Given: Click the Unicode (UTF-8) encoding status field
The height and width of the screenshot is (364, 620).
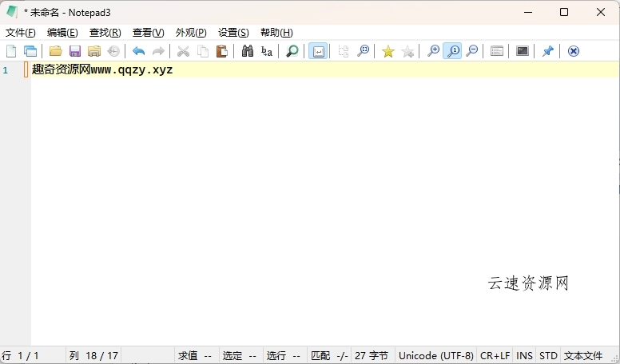Looking at the screenshot, I should point(436,356).
